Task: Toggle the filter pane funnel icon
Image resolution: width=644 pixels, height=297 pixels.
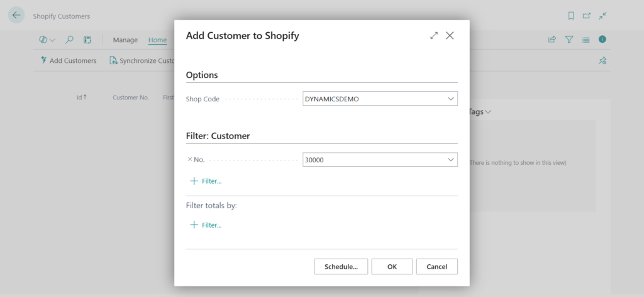Action: 569,40
